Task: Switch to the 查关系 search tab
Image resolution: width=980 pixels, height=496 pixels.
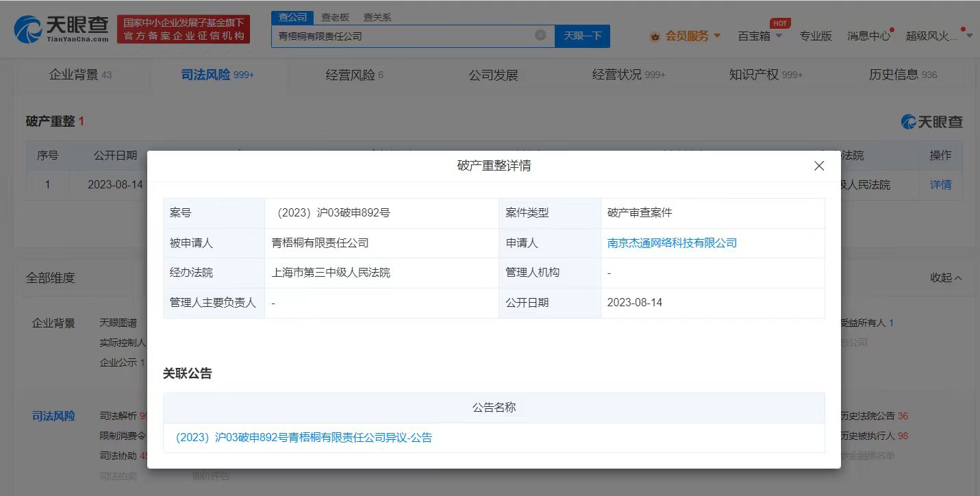Action: click(377, 17)
